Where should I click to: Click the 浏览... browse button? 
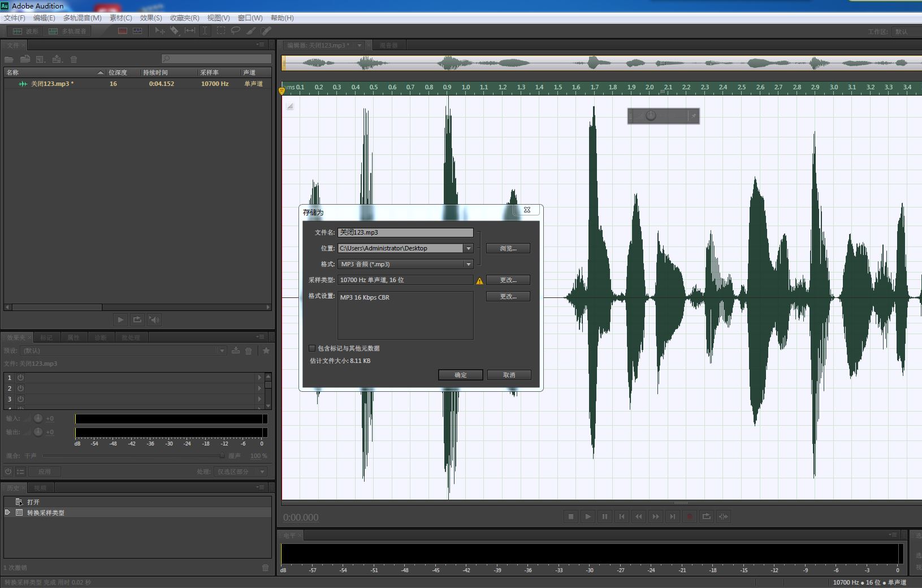(508, 248)
